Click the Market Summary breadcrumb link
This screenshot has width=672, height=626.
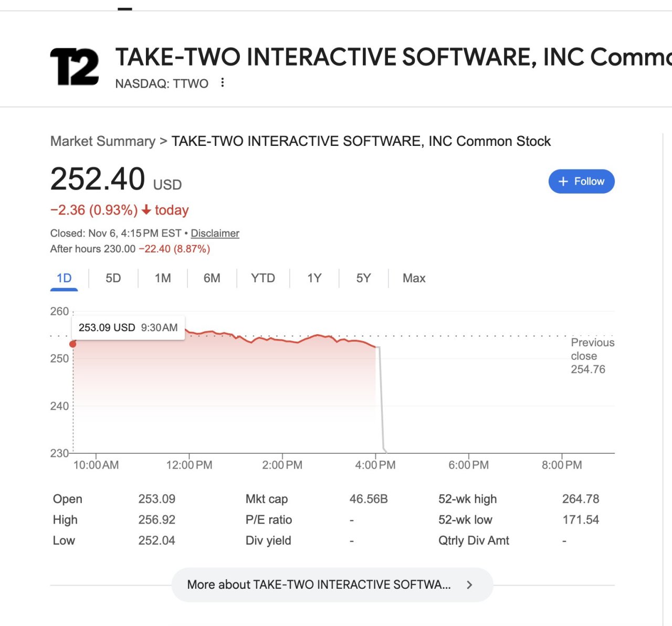103,141
